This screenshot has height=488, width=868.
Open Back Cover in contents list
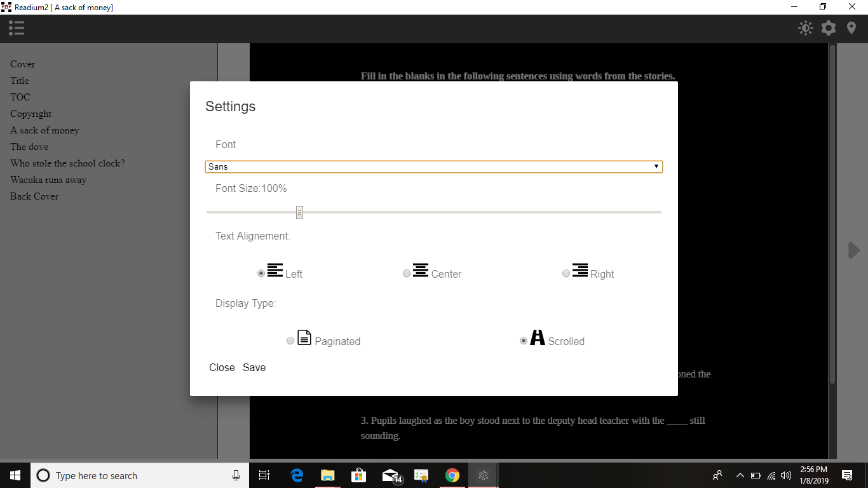(34, 196)
